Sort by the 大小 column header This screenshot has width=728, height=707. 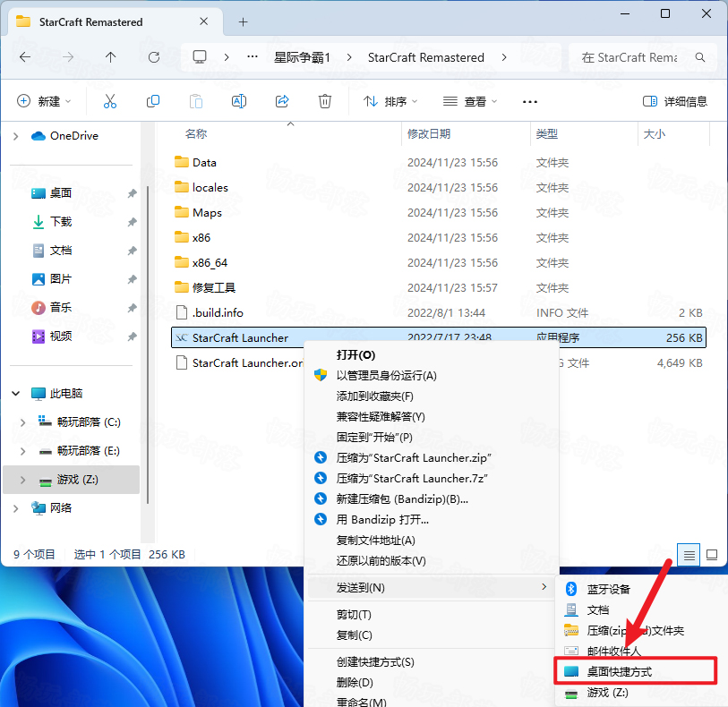[655, 134]
